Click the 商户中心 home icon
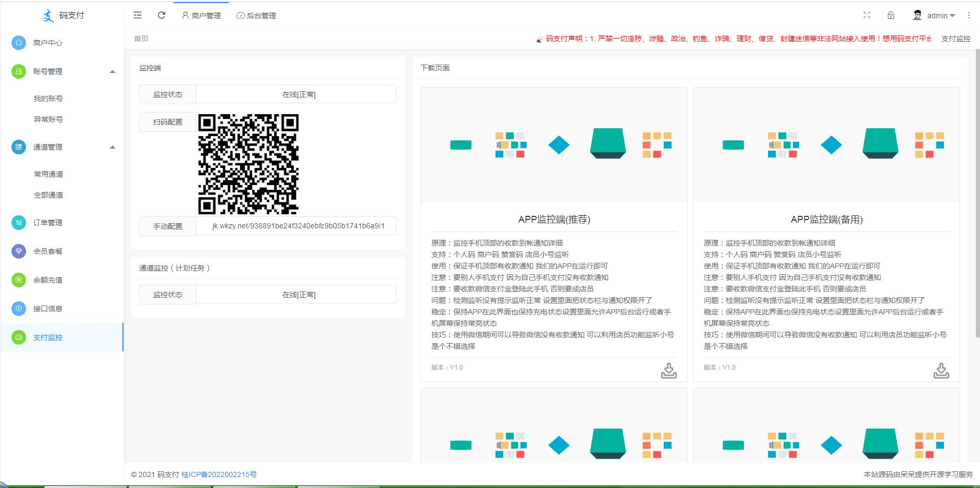The image size is (980, 488). pos(19,43)
